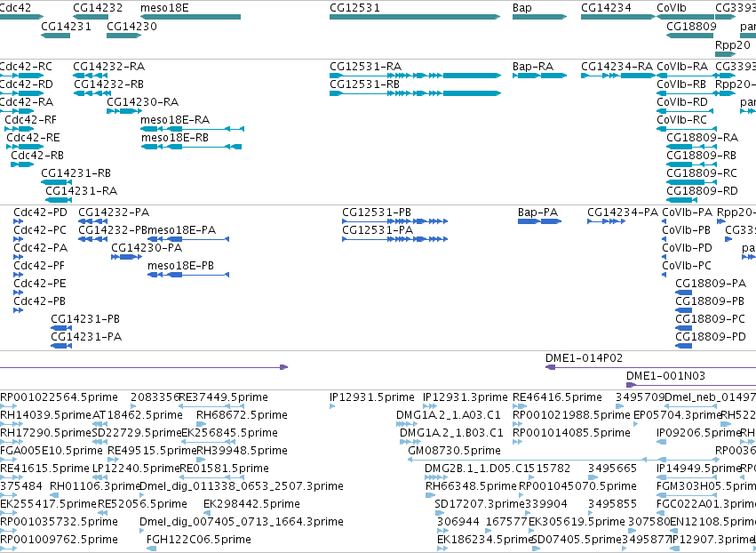Click the Bap-PA protein label
756x553 pixels.
coord(537,212)
